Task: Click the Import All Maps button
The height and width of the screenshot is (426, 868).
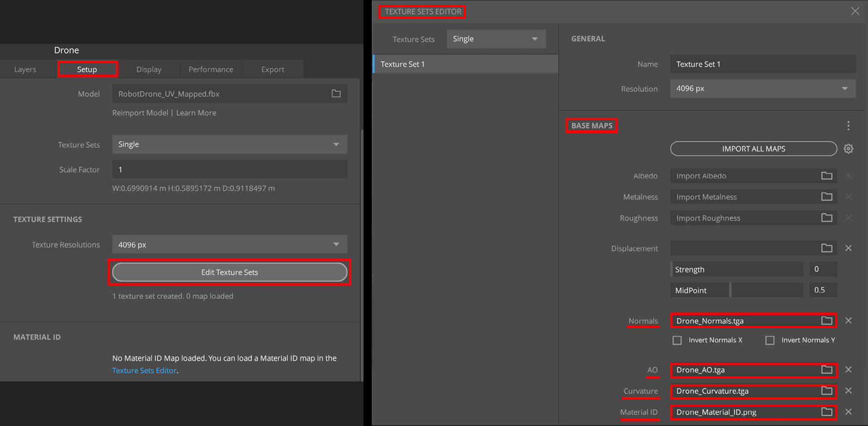Action: (x=753, y=149)
